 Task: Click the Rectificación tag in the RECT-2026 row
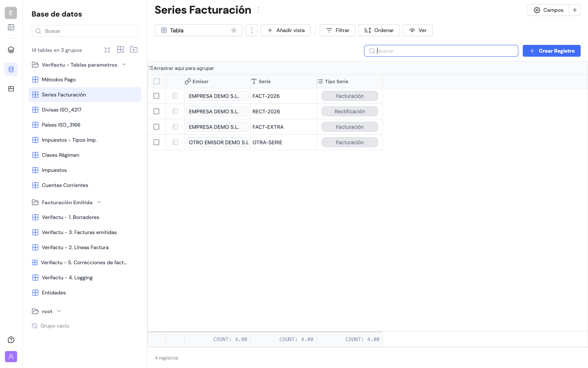(x=350, y=112)
